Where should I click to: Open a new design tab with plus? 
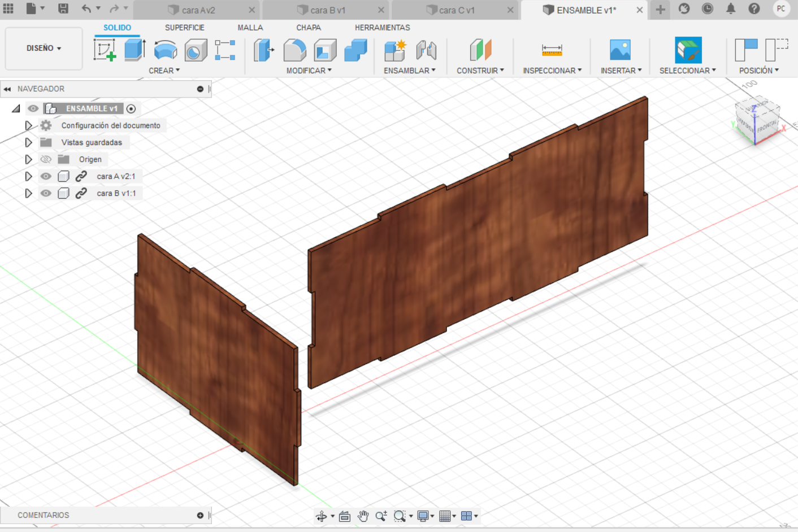tap(660, 9)
